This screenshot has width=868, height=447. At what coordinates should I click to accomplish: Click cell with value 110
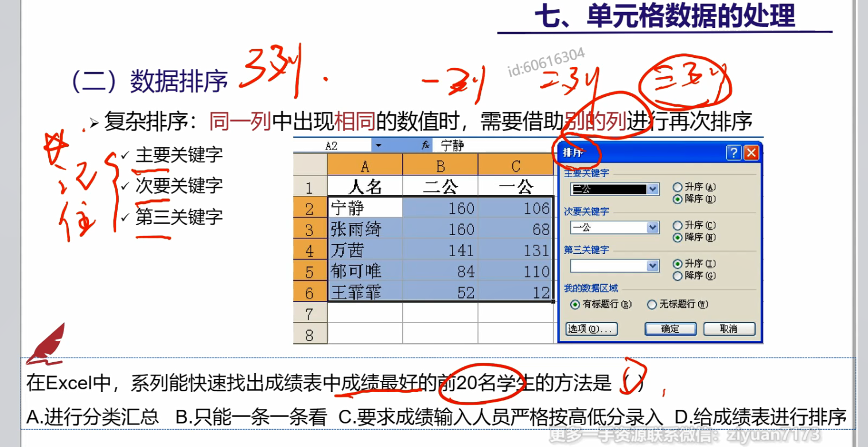(515, 271)
